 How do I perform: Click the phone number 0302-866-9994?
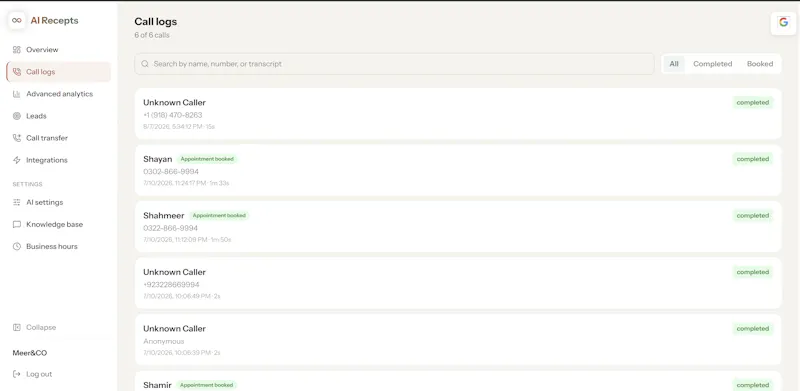171,172
